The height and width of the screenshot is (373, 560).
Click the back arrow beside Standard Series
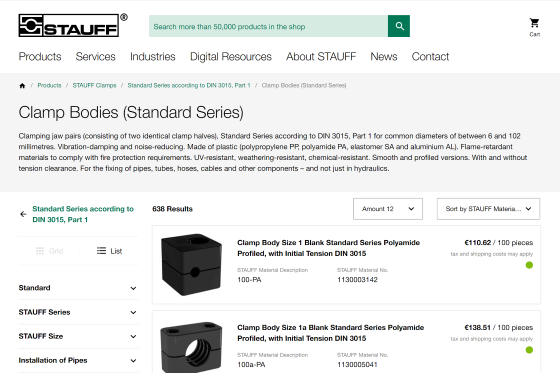[23, 214]
